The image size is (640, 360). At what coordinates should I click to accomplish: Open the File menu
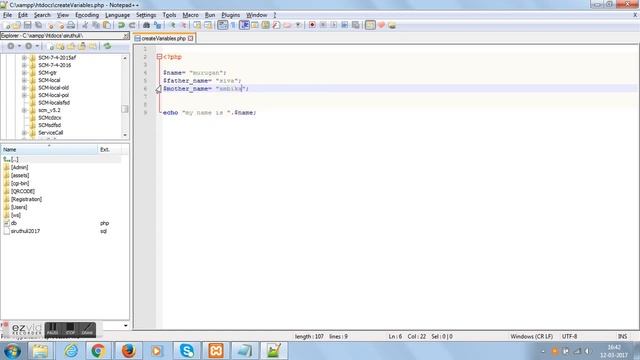(x=7, y=15)
